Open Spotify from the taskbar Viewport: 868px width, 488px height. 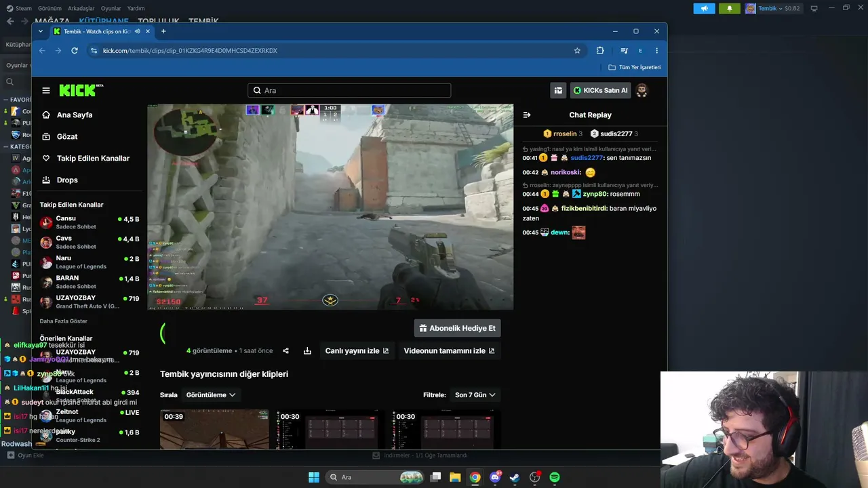click(555, 477)
